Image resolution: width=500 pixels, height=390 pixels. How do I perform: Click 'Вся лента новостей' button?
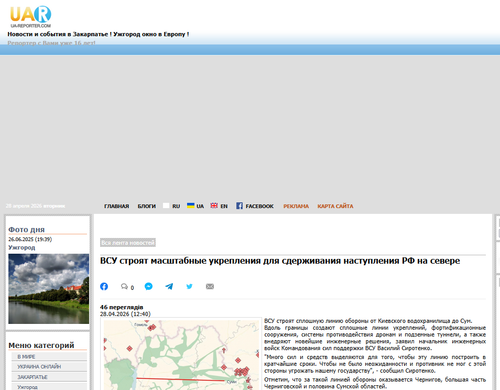[128, 242]
